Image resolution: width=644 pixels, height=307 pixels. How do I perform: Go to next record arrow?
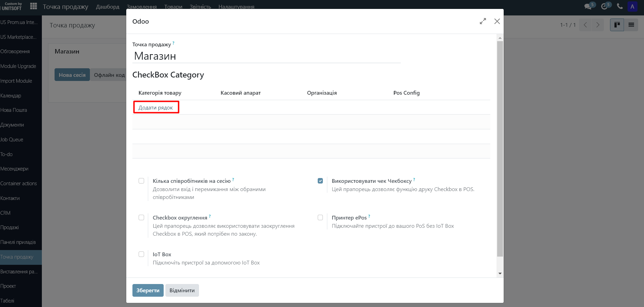pyautogui.click(x=598, y=25)
